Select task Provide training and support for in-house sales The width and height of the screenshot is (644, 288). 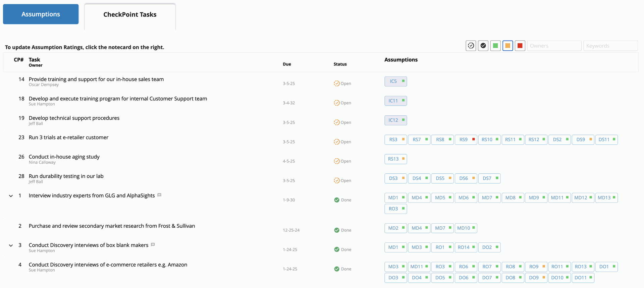96,79
